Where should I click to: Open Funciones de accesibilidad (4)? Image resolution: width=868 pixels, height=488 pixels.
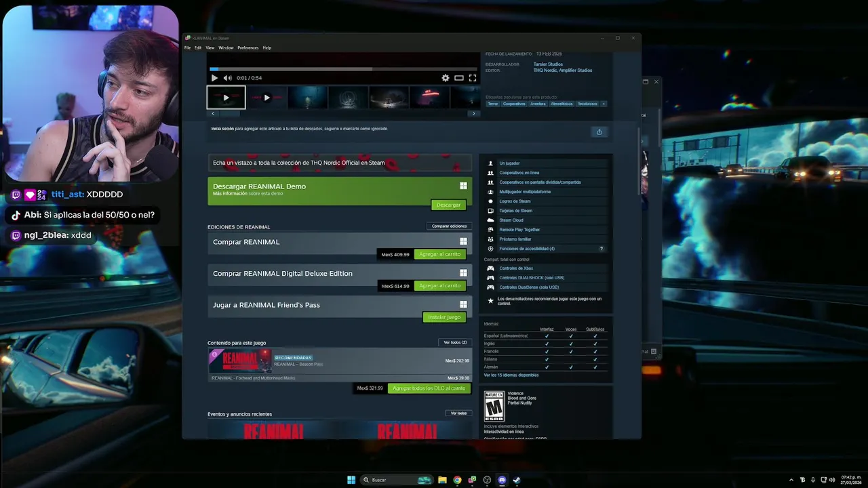(527, 249)
